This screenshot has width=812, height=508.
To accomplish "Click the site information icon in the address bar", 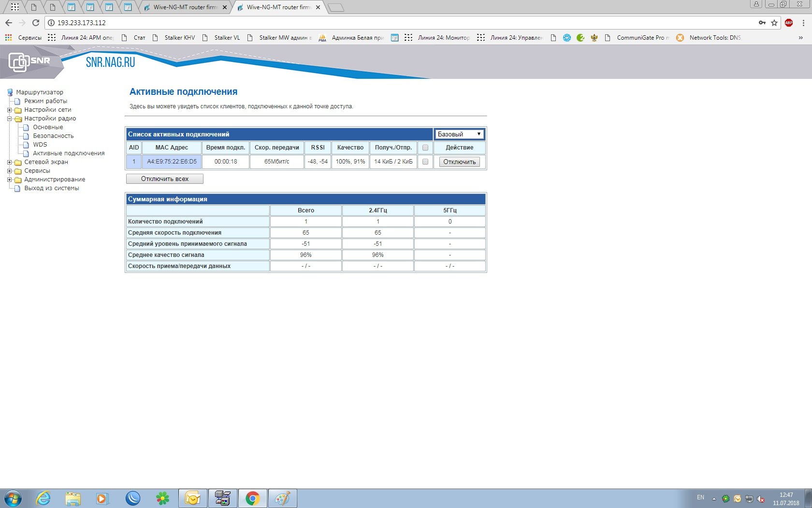I will pos(51,23).
